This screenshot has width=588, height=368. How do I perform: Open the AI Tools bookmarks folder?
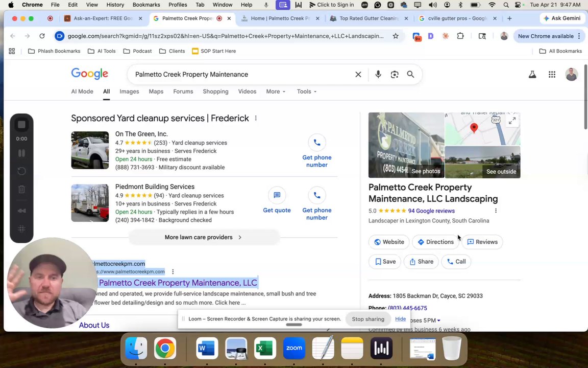(102, 51)
